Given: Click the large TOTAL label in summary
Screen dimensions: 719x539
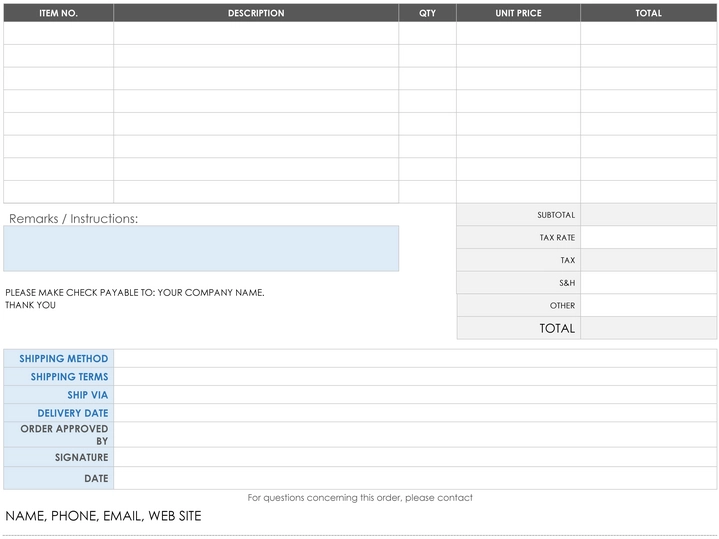Looking at the screenshot, I should tap(557, 328).
